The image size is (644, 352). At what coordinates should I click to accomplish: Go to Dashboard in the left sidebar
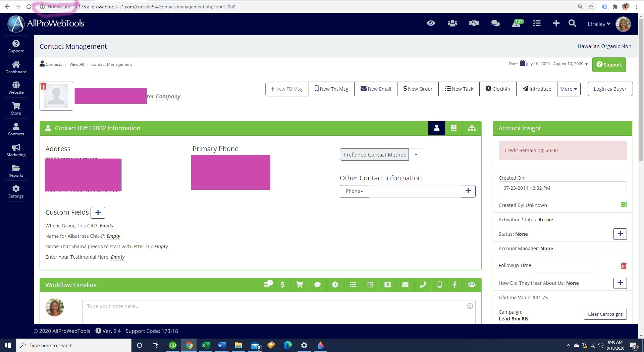[16, 67]
